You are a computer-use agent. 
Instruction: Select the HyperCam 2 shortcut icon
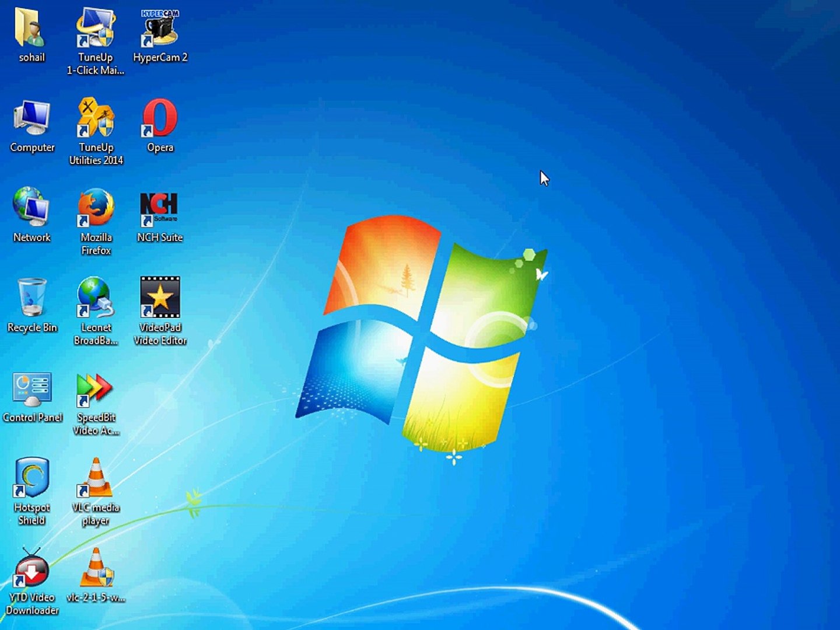click(x=160, y=28)
